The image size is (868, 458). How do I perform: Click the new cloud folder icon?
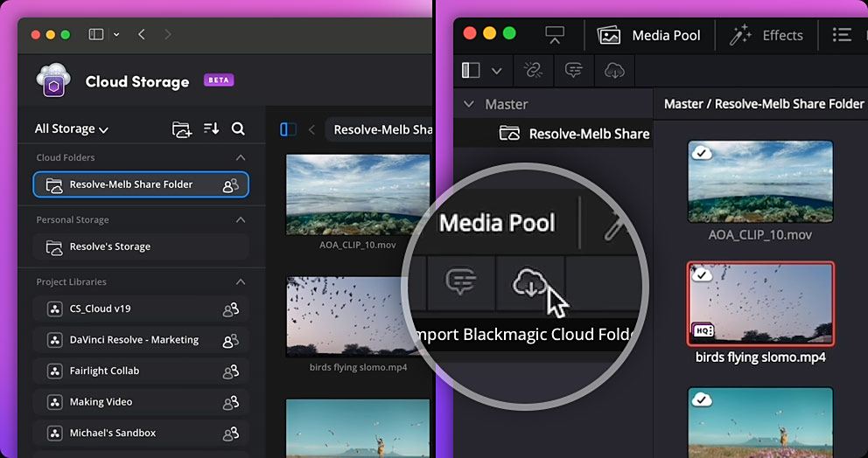click(182, 129)
